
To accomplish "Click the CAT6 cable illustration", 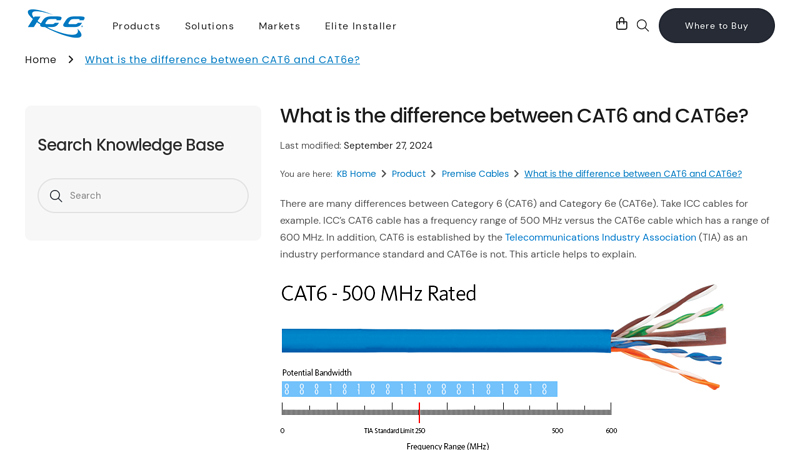I will [504, 338].
